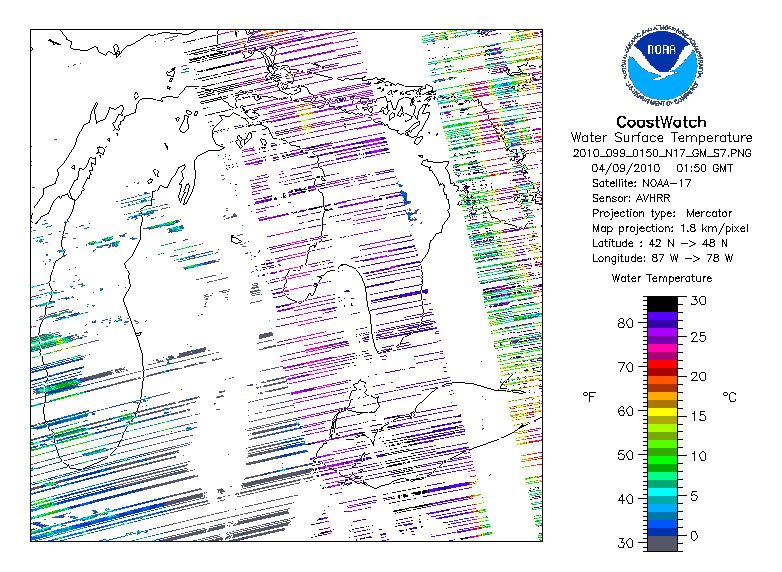Click the 40 °F scale label
The image size is (782, 572).
click(625, 499)
